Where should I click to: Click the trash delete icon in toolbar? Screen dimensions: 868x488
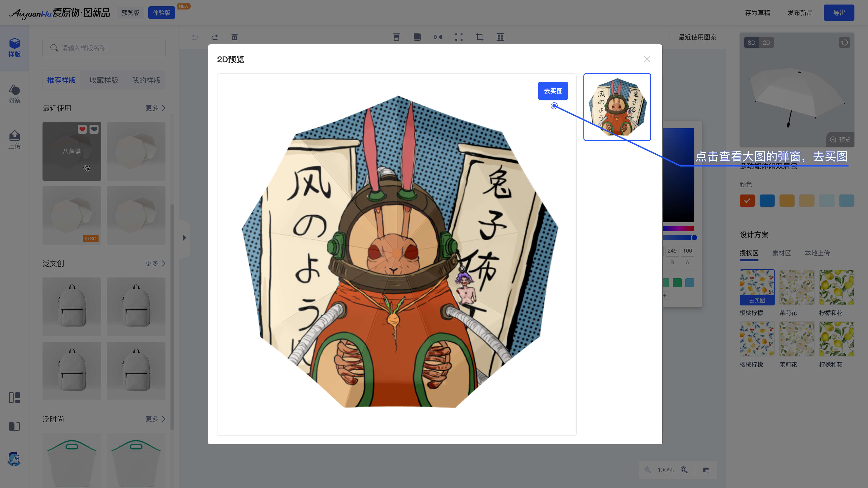[235, 37]
